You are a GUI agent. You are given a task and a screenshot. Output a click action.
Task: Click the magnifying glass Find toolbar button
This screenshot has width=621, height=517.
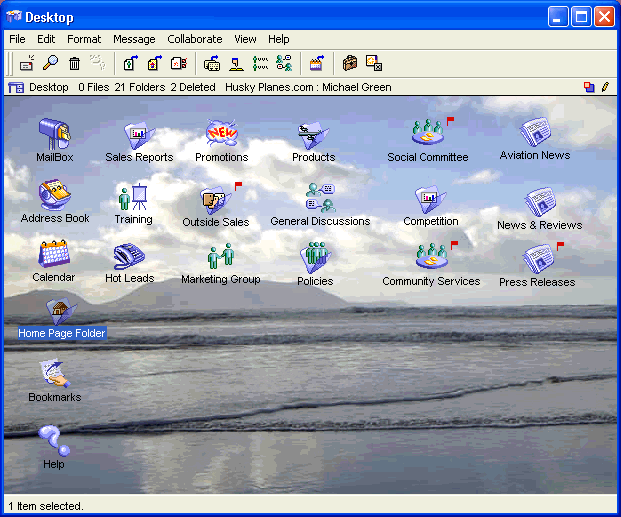pos(51,63)
